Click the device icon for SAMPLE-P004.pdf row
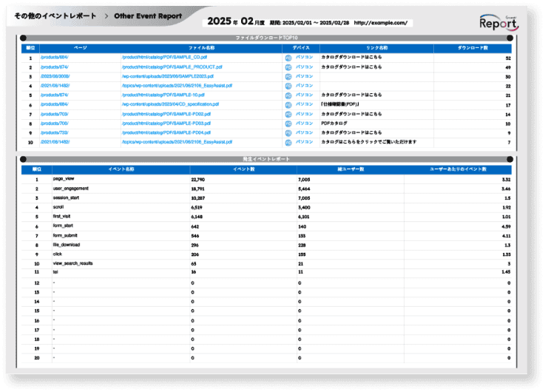The image size is (545, 392). point(288,132)
